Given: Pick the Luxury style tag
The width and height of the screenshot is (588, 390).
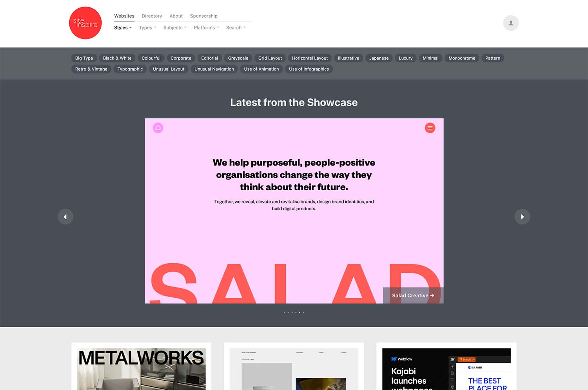Looking at the screenshot, I should point(406,58).
